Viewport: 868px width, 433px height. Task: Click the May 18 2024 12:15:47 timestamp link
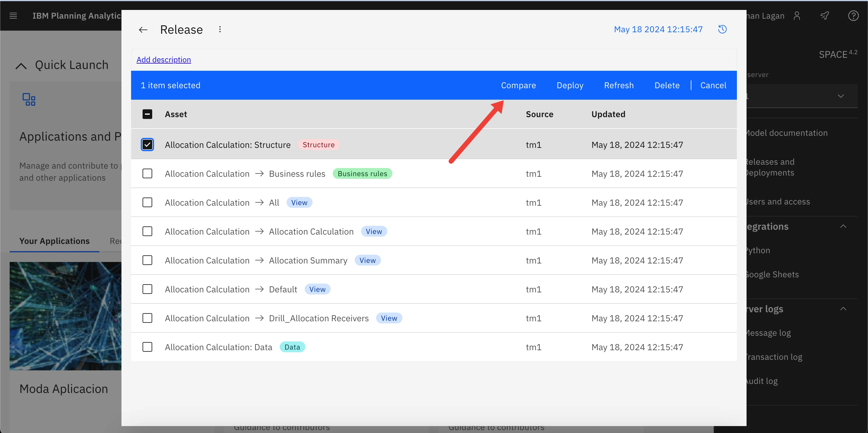pos(658,29)
